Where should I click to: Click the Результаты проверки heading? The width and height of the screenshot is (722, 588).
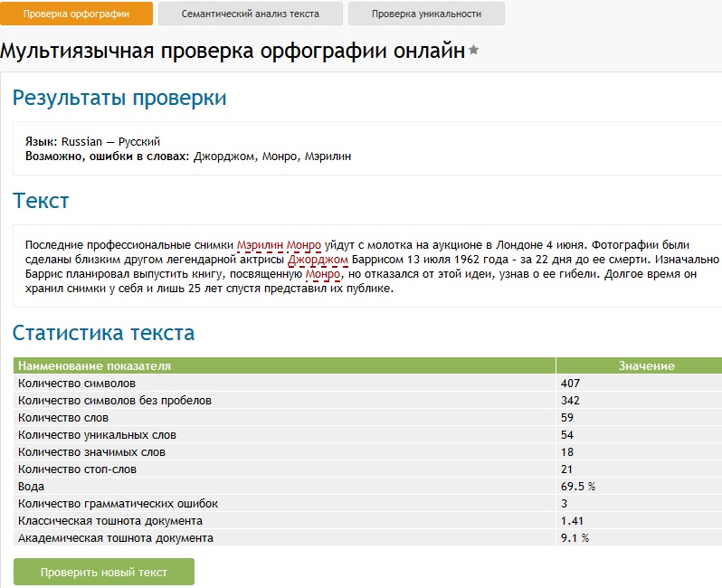pyautogui.click(x=119, y=98)
